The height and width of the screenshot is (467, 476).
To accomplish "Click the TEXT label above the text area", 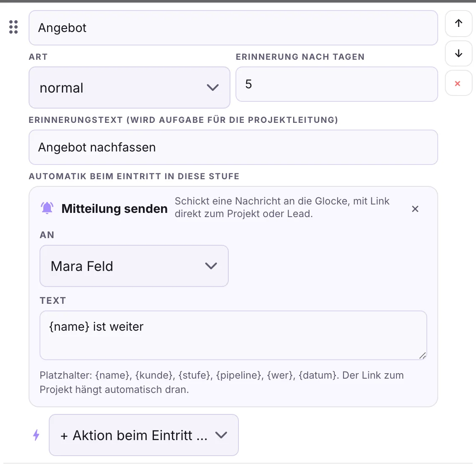I will pos(53,300).
